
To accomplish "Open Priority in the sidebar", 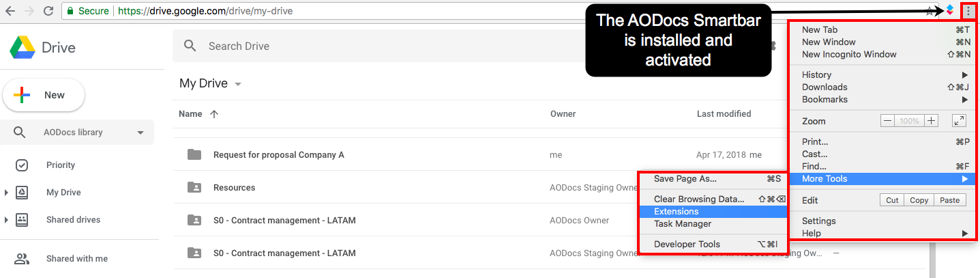I will [61, 165].
